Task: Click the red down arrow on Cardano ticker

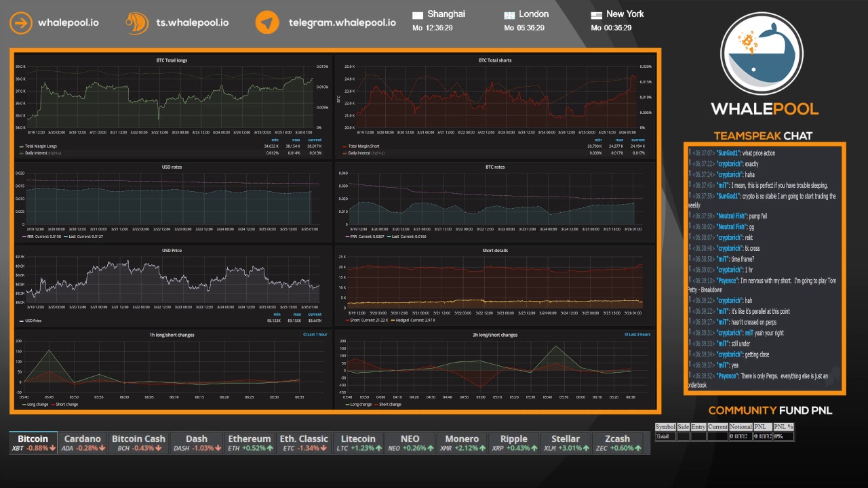Action: 102,448
